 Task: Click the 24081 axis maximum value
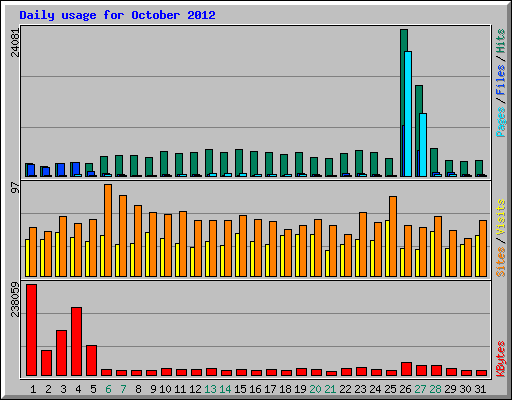tap(15, 43)
